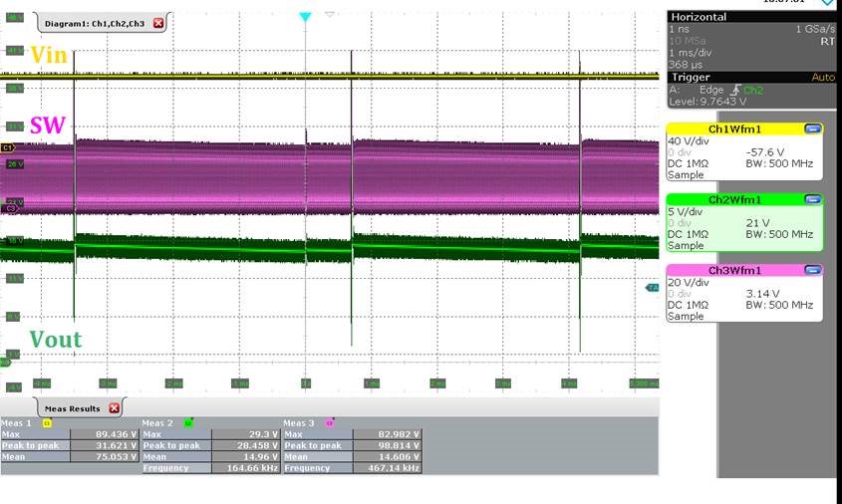Click the C1 channel ground marker
Image resolution: width=842 pixels, height=504 pixels.
(x=8, y=147)
